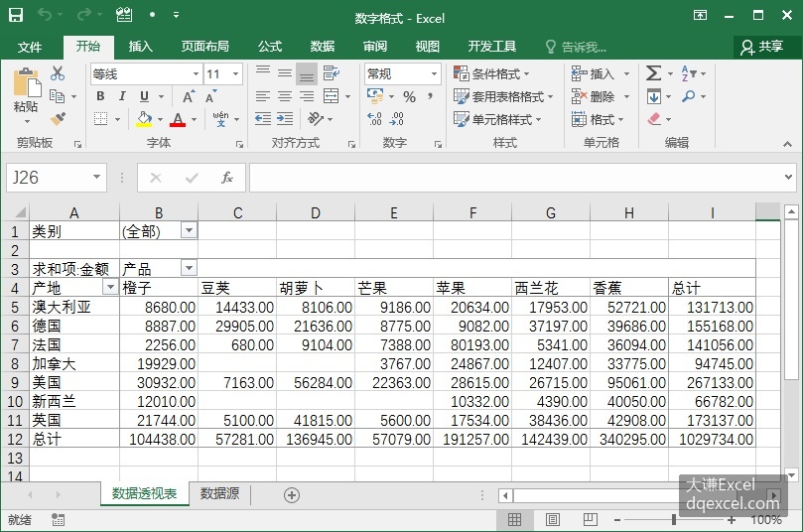Open the 常规 number format dropdown
Image resolution: width=803 pixels, height=532 pixels.
(x=434, y=74)
